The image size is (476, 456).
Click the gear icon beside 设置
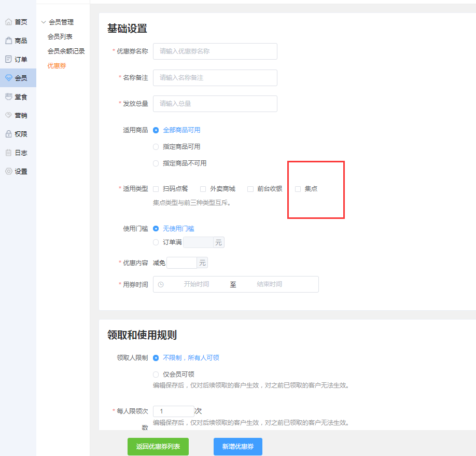[9, 171]
